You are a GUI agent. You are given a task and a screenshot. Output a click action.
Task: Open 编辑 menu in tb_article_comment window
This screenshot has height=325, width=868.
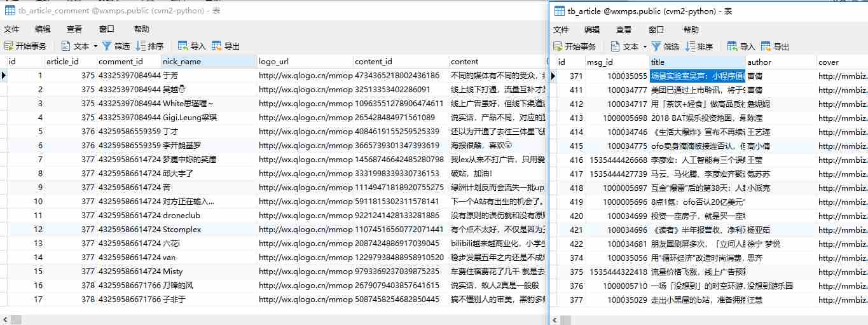[x=43, y=29]
